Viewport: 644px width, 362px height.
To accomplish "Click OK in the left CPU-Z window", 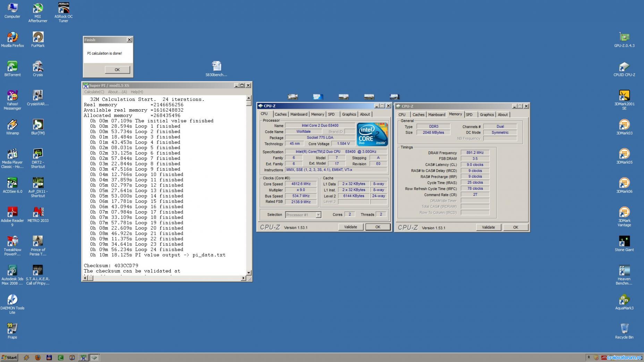I will point(378,227).
